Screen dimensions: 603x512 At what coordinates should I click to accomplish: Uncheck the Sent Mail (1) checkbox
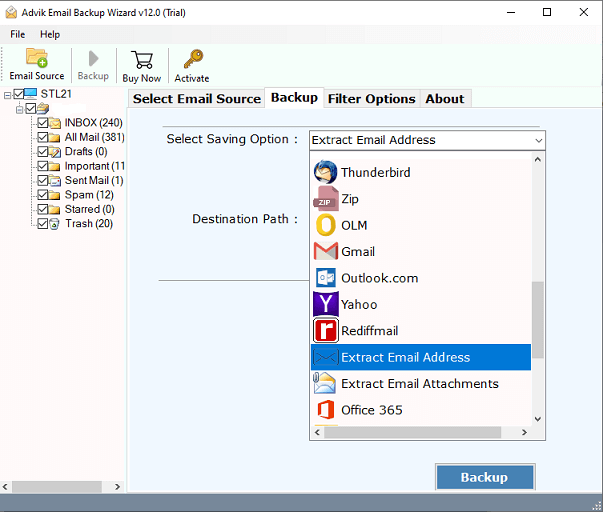click(43, 180)
